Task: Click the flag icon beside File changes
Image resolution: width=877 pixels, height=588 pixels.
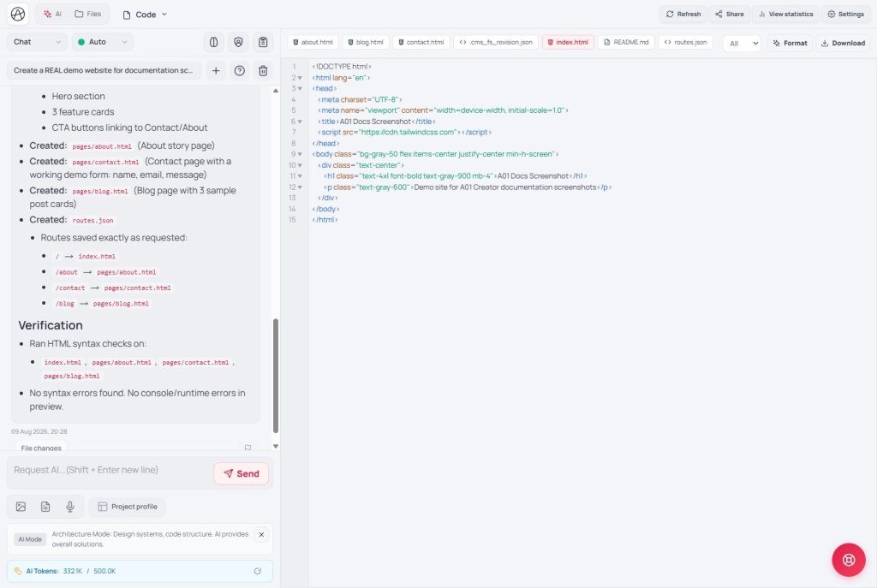Action: point(248,448)
